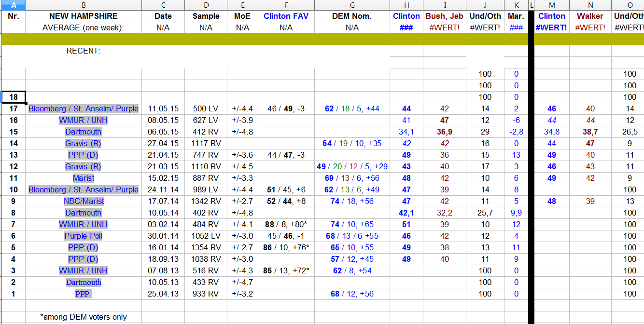Click the Clinton FAV column heading
Screen dimensions: 644x324
click(x=286, y=16)
